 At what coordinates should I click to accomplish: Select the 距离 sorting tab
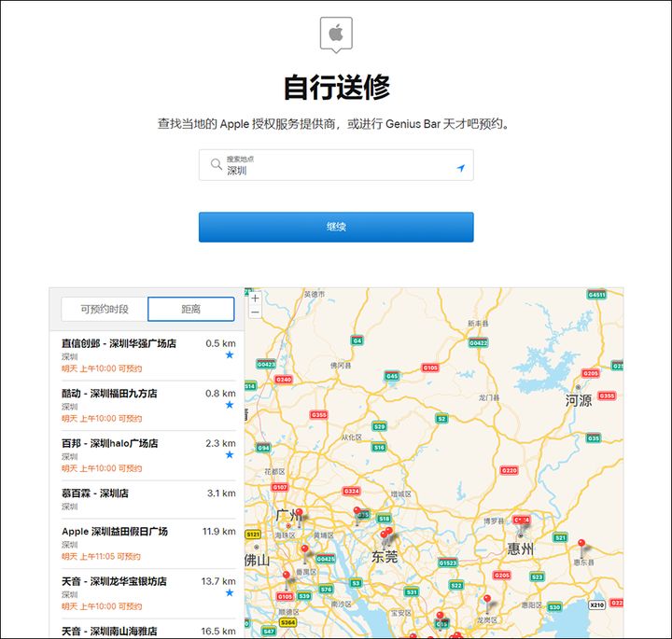[x=191, y=309]
